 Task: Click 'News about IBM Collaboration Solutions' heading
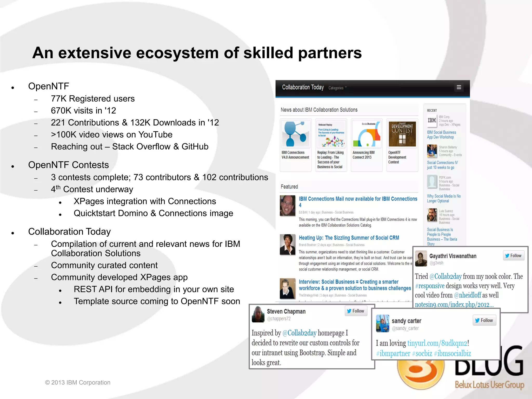319,110
